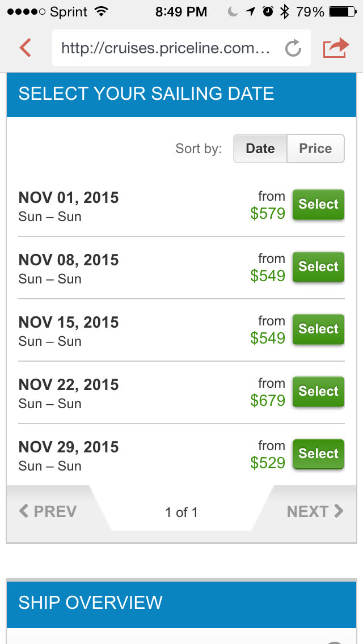Viewport: 363px width, 644px height.
Task: Tap the red share icon
Action: [335, 48]
